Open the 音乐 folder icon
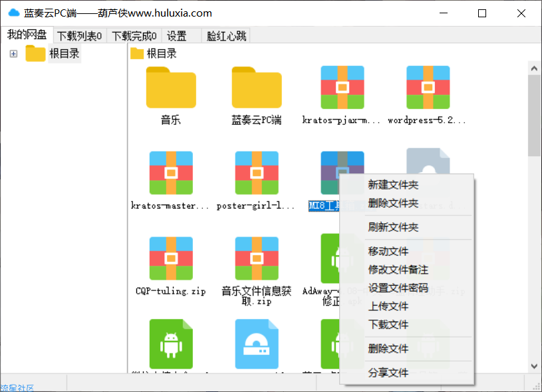The width and height of the screenshot is (542, 392). pos(171,88)
